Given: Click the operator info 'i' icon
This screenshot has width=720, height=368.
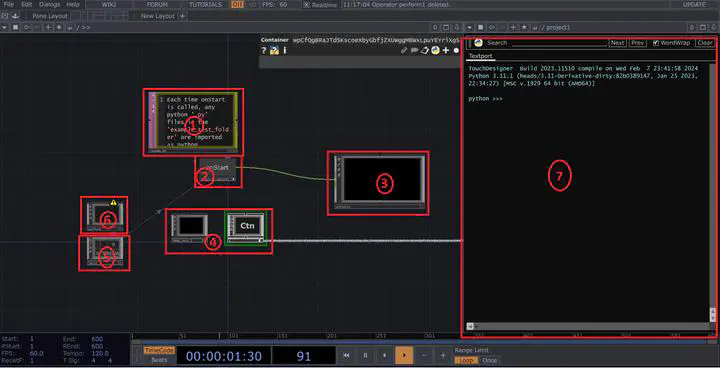Looking at the screenshot, I should (285, 51).
